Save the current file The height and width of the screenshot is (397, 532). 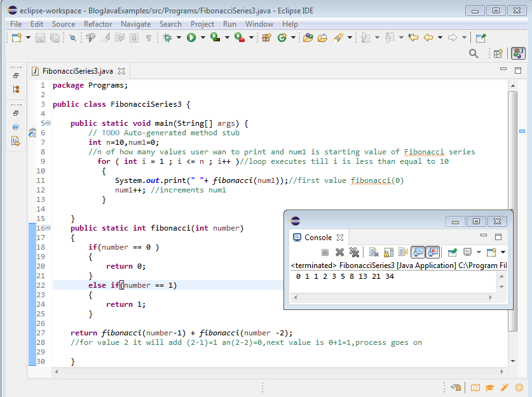(x=39, y=37)
